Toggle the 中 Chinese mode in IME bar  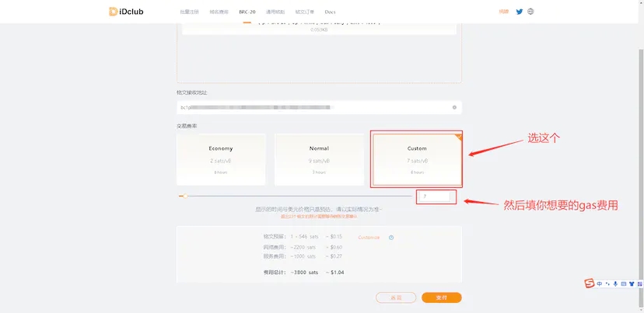coord(600,283)
